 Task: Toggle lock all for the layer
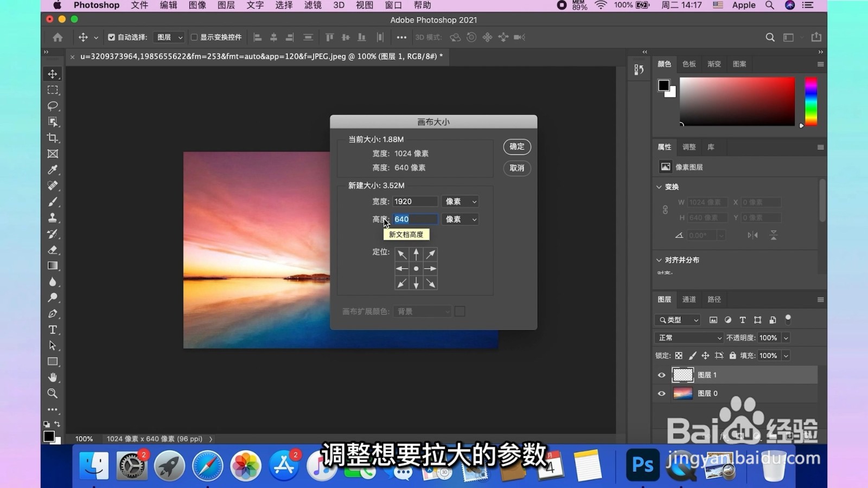click(732, 356)
